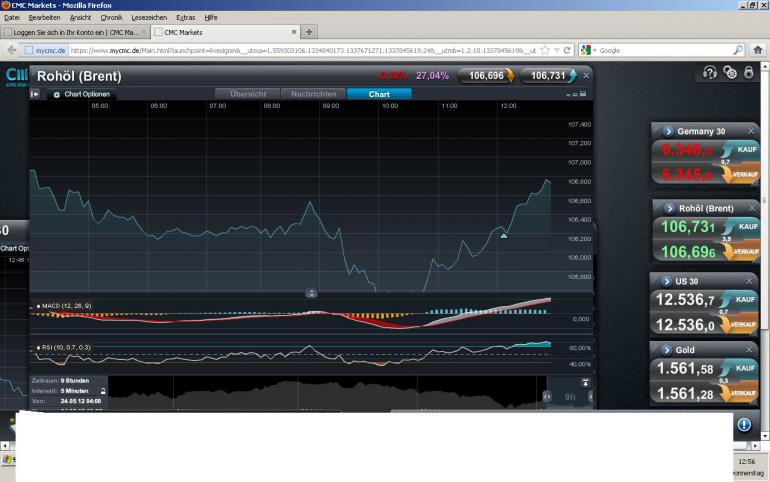Click the 9h range slider handle
Viewport: 770px width, 482px height.
click(569, 397)
